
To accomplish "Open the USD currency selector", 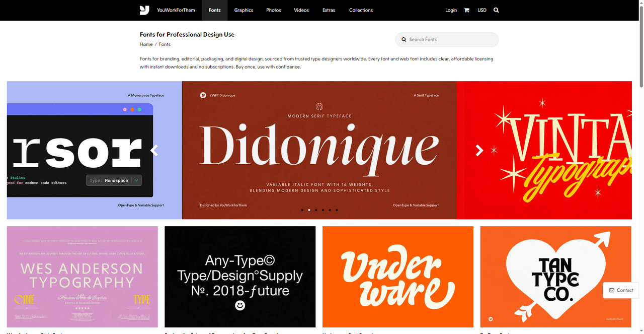I will (x=481, y=10).
